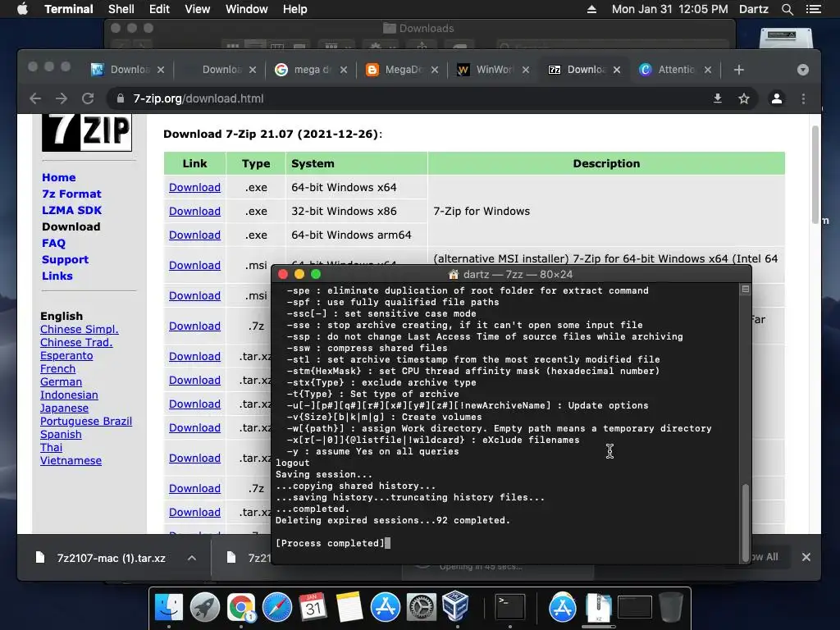Image resolution: width=840 pixels, height=630 pixels.
Task: Open Finder from the Dock
Action: pyautogui.click(x=169, y=607)
